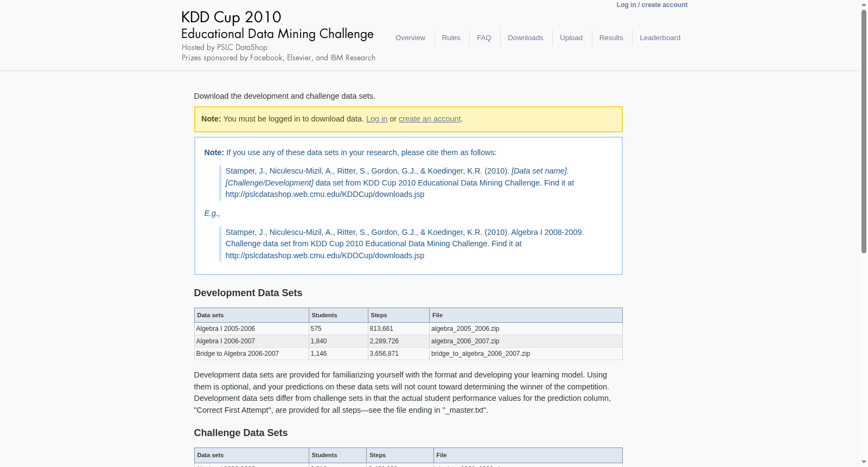
Task: Click Hosted by PSLC DataShop text
Action: tap(225, 48)
